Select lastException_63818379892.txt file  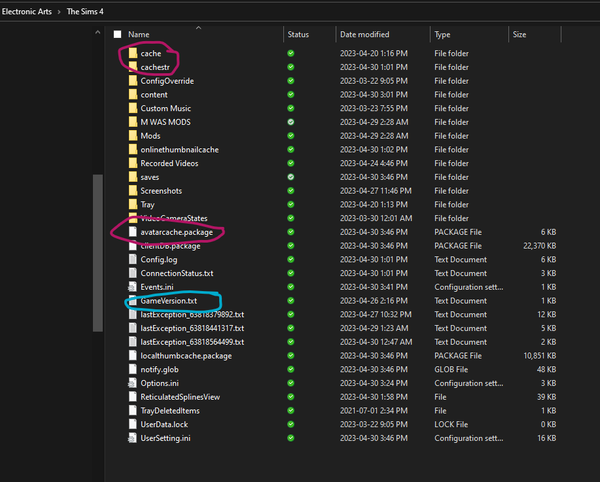click(192, 314)
